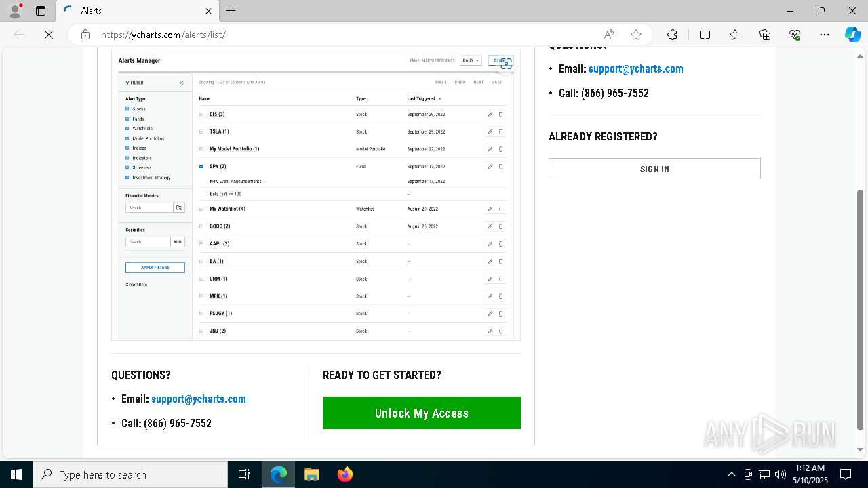The image size is (868, 488).
Task: Click the bottom-left Call: (866) 965-7552 text
Action: 166,423
